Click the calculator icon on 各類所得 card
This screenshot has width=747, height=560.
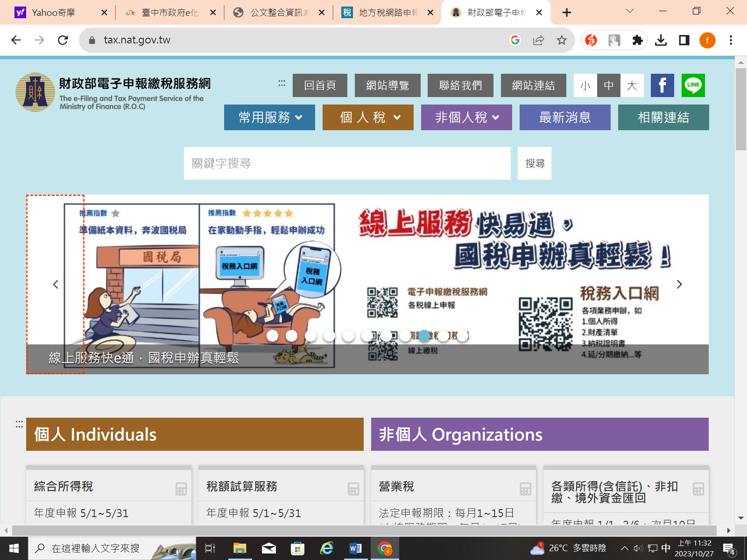point(698,489)
